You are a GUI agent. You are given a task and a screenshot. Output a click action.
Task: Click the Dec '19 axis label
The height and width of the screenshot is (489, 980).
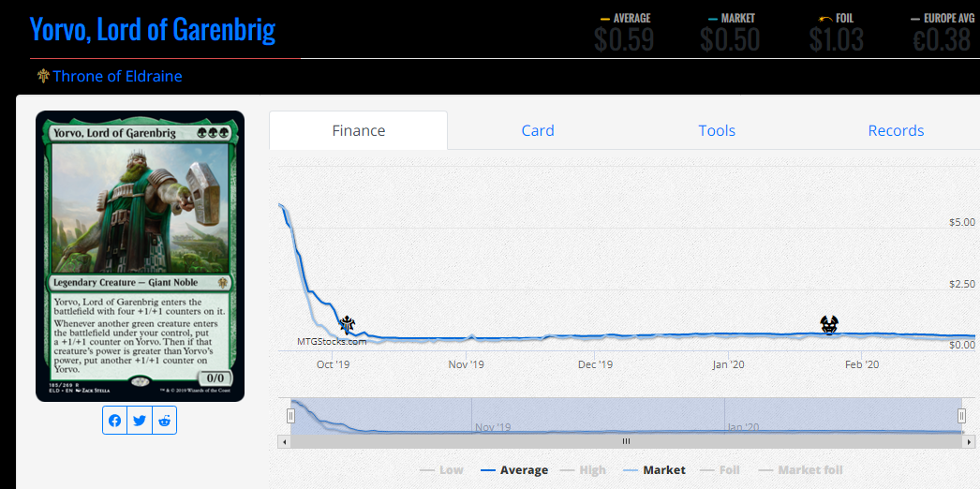596,364
